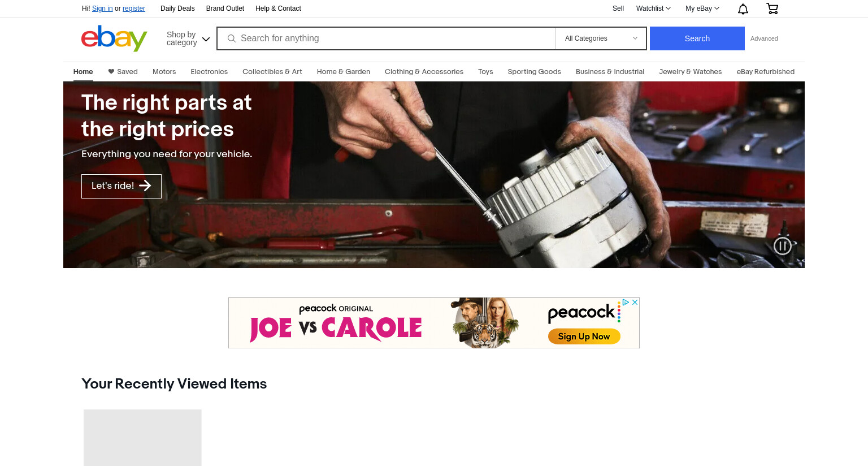Focus the Search for anything field
868x466 pixels.
pyautogui.click(x=386, y=38)
